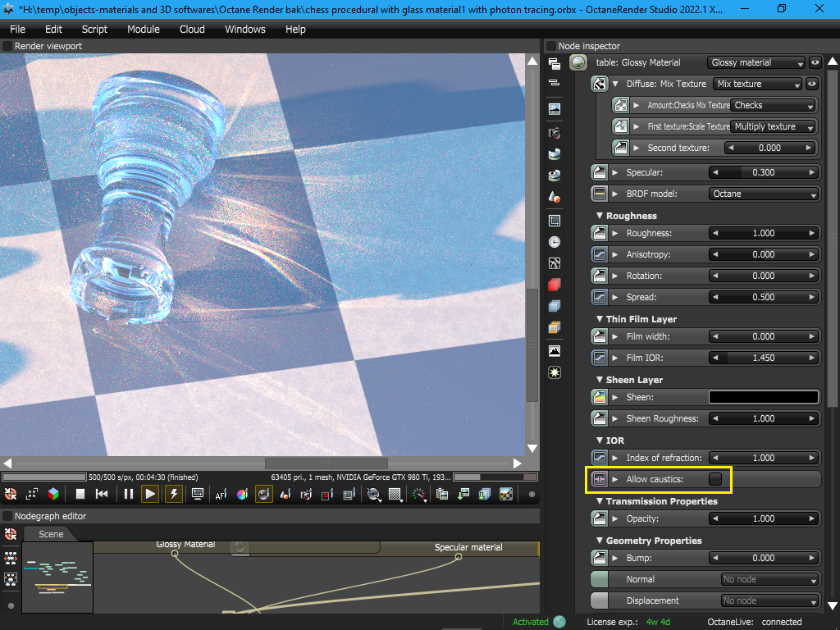
Task: Click the cube render-mode icon in viewport toolbar
Action: 53,494
